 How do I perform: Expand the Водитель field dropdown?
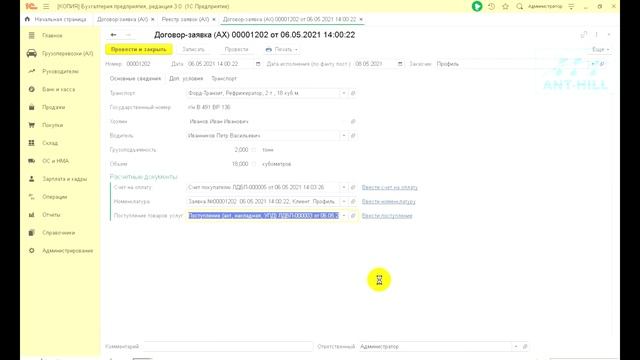[x=344, y=136]
